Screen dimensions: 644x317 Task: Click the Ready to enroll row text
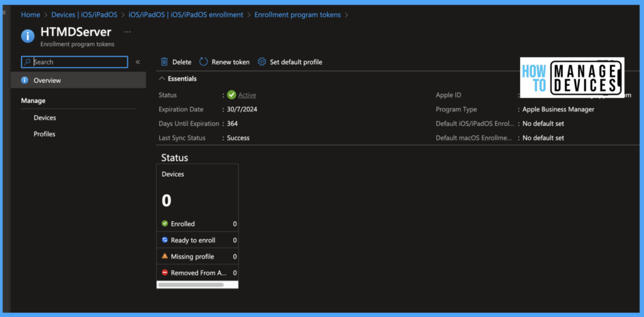[193, 240]
